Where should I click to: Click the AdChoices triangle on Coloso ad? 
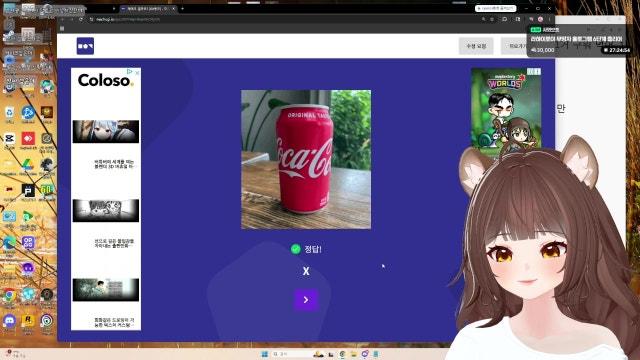(x=130, y=72)
